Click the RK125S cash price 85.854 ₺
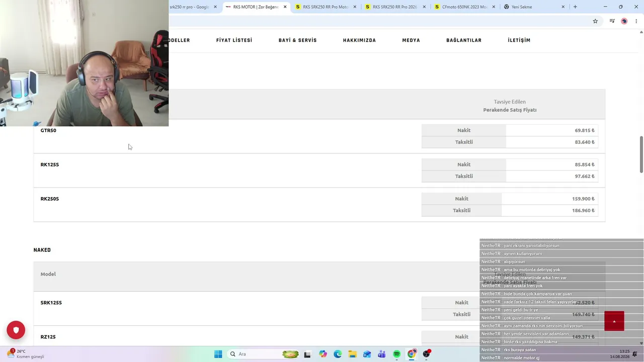 585,164
